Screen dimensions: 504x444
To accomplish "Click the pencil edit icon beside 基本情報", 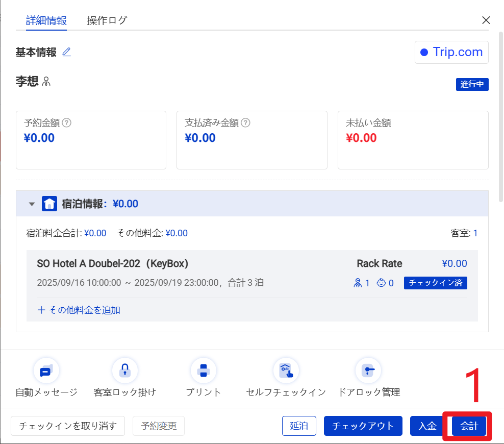I will pos(66,52).
